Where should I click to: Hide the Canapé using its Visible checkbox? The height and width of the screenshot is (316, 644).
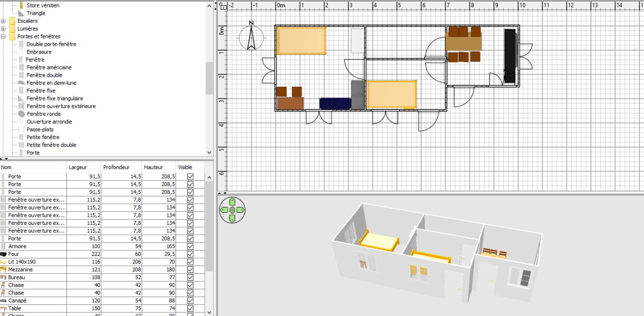(x=190, y=300)
